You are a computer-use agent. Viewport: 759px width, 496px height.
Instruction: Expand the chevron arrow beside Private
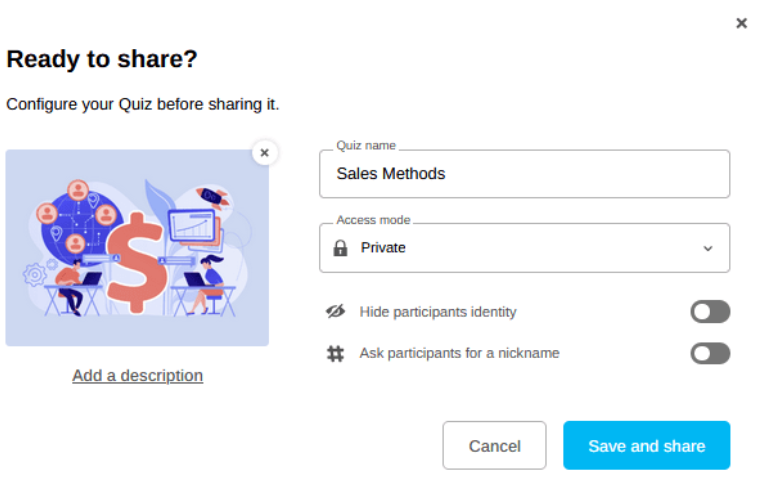pos(708,248)
